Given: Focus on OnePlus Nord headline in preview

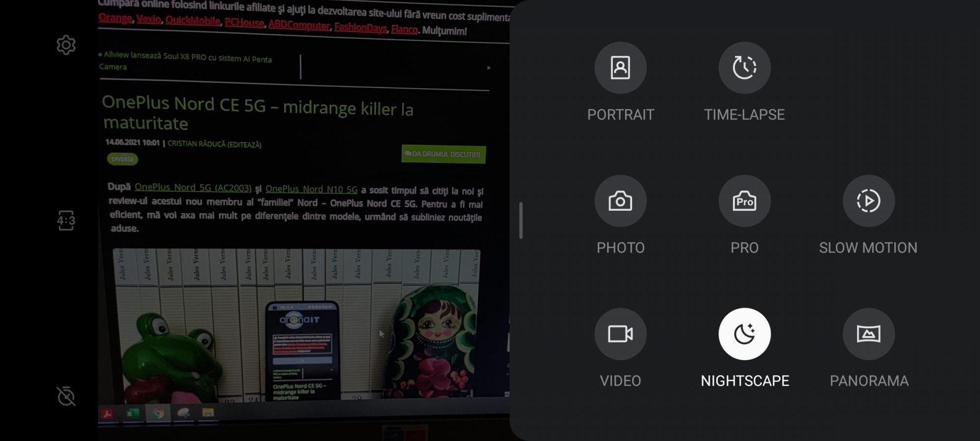Looking at the screenshot, I should [x=257, y=113].
